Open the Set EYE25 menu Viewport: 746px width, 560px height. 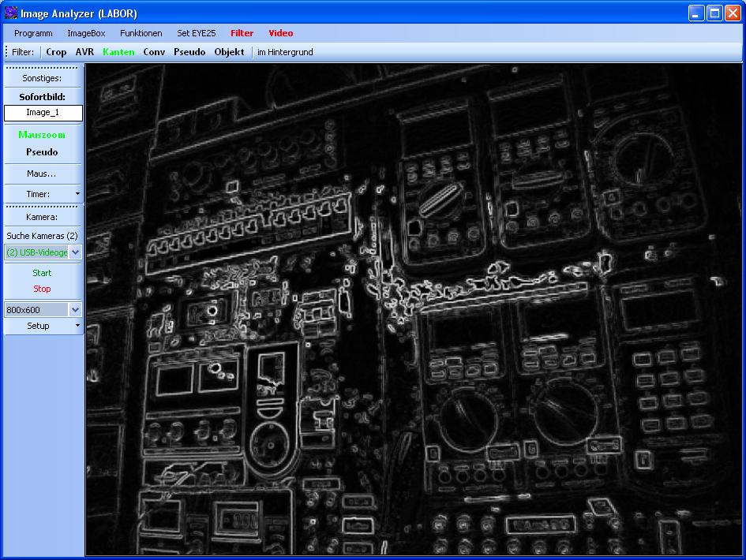(197, 33)
